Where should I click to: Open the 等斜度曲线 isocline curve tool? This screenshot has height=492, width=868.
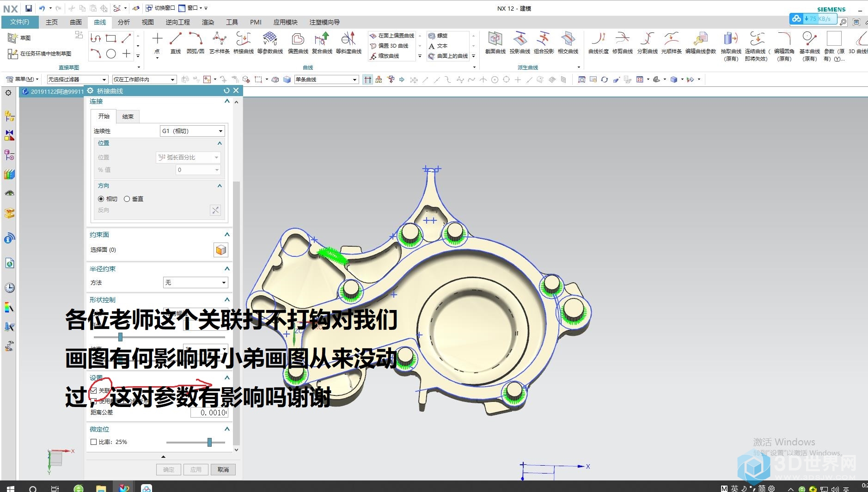pyautogui.click(x=348, y=43)
